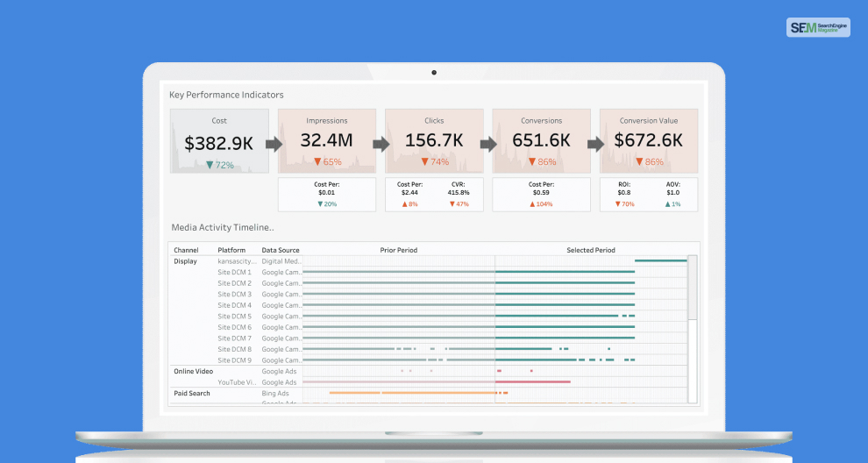Click the Cost 72% down indicator

point(220,165)
